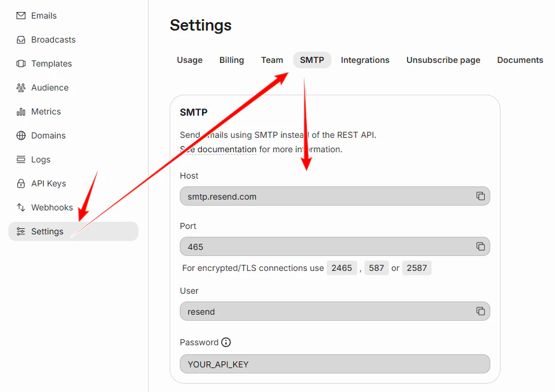Open the Unsubscribe page tab
The height and width of the screenshot is (392, 555).
point(443,60)
